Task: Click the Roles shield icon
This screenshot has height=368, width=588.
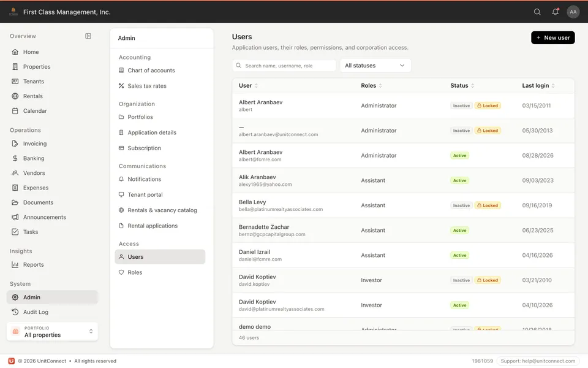Action: coord(121,272)
